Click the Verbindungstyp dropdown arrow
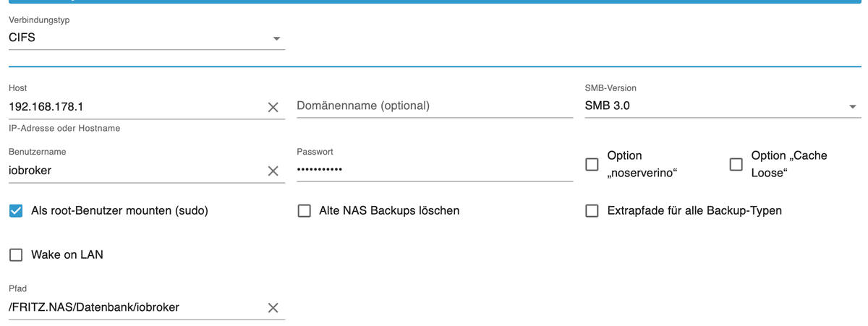The height and width of the screenshot is (326, 868). point(276,38)
